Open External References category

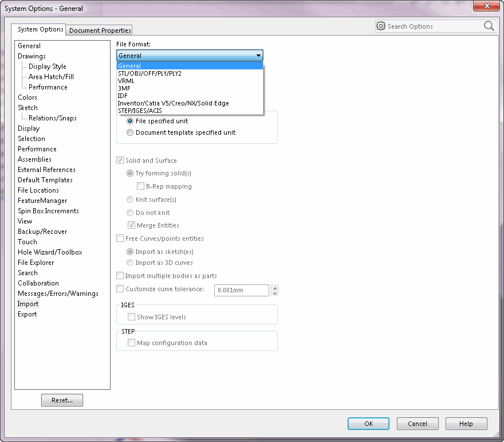tap(46, 169)
